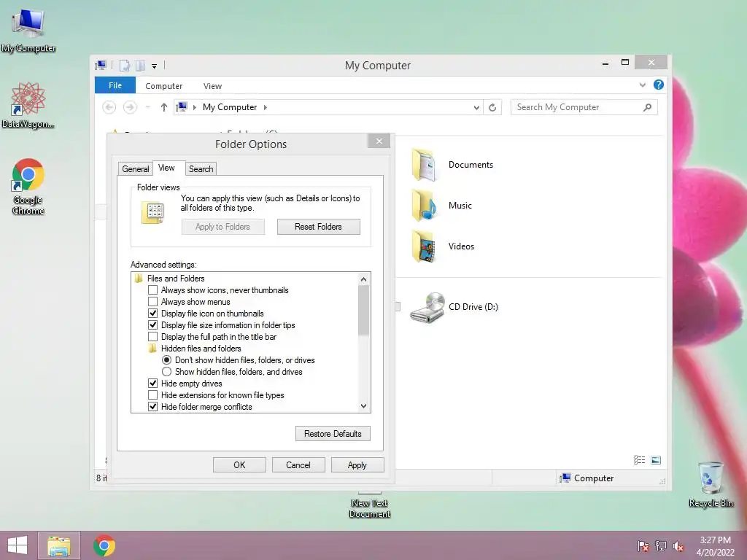Collapse the Hidden files and folders node

pos(152,349)
